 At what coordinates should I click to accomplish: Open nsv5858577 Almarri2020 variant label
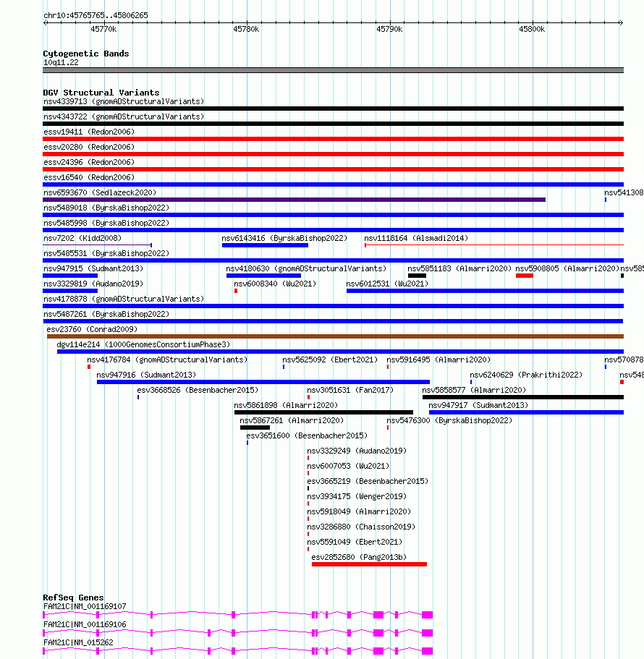click(x=474, y=390)
